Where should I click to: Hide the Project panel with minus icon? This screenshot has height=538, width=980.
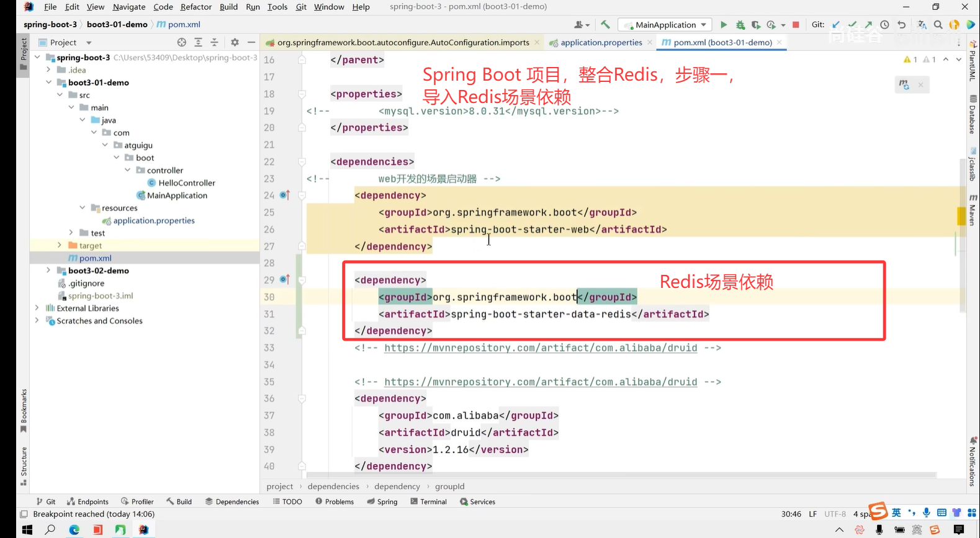[251, 42]
